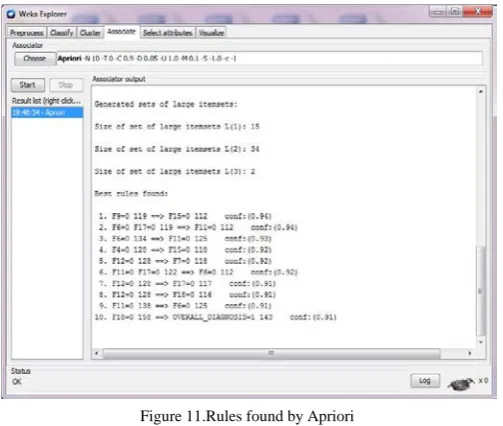Open the Classify tab
The width and height of the screenshot is (503, 426).
point(62,33)
